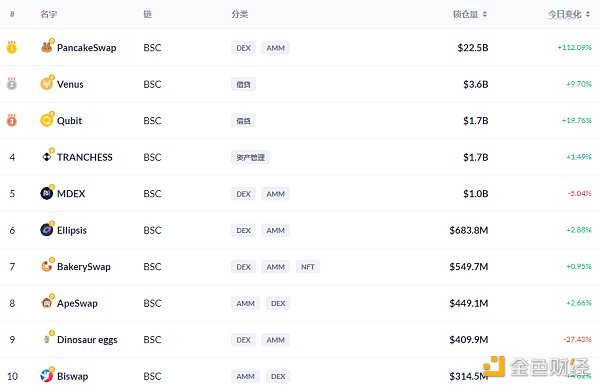
Task: Select the 借贷 tag in Venus row
Action: (x=243, y=84)
